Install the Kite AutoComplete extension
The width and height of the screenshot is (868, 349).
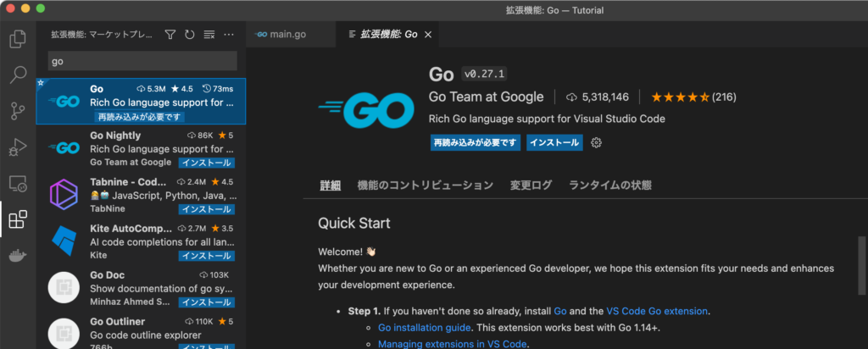coord(207,256)
